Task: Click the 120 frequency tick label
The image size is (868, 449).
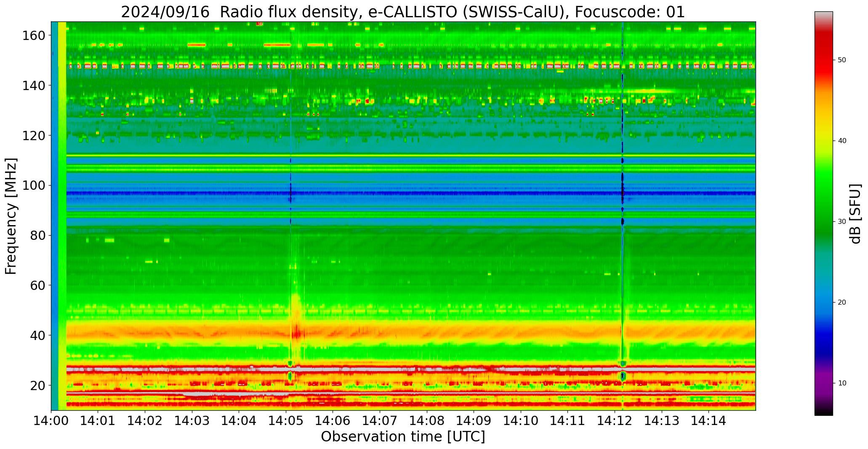Action: [34, 135]
